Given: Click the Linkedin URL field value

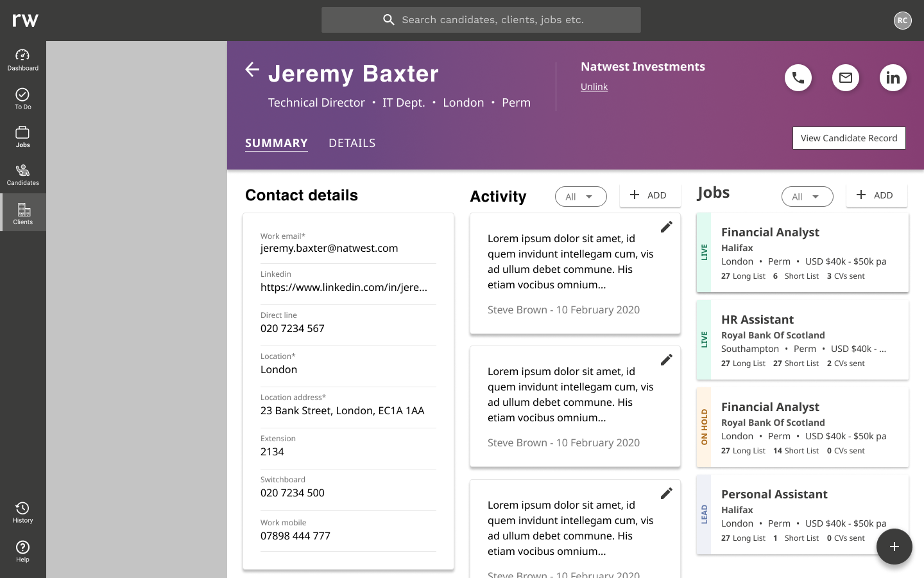Looking at the screenshot, I should point(344,288).
